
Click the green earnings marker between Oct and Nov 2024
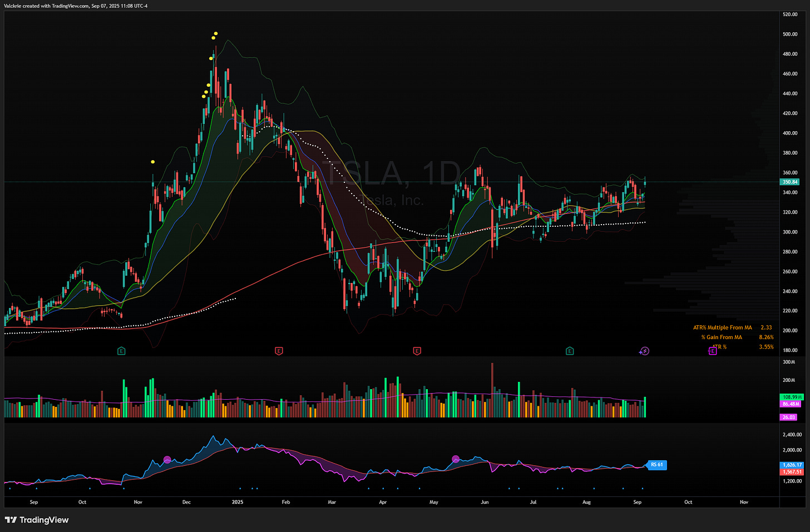click(121, 351)
